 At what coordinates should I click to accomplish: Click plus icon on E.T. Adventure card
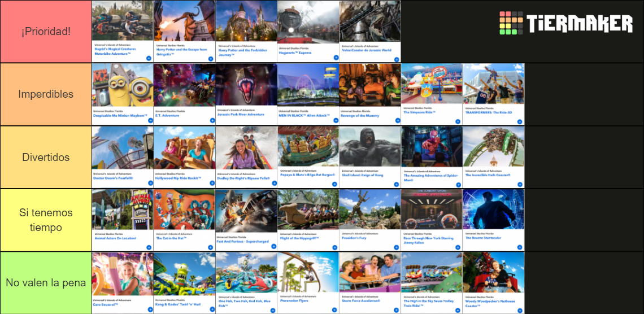coord(212,121)
